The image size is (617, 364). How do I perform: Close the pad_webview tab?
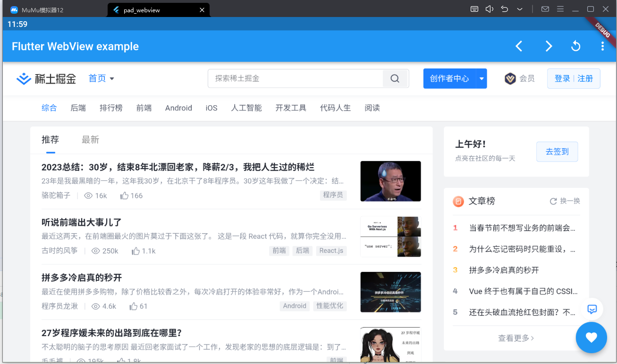pyautogui.click(x=202, y=10)
